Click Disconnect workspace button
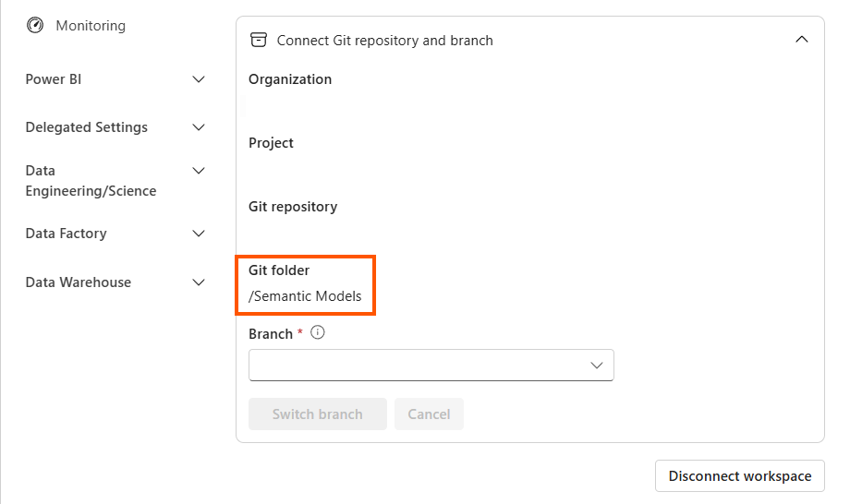The width and height of the screenshot is (850, 504). (x=739, y=476)
